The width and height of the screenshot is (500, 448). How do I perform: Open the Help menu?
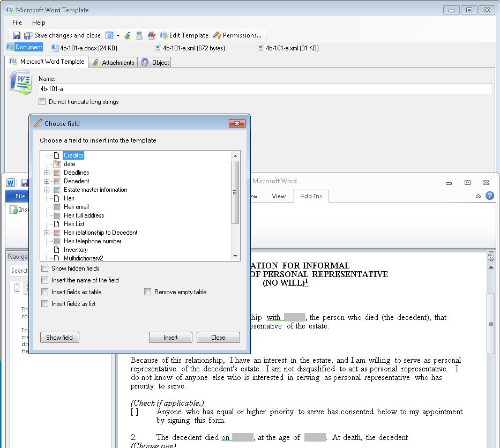[39, 23]
